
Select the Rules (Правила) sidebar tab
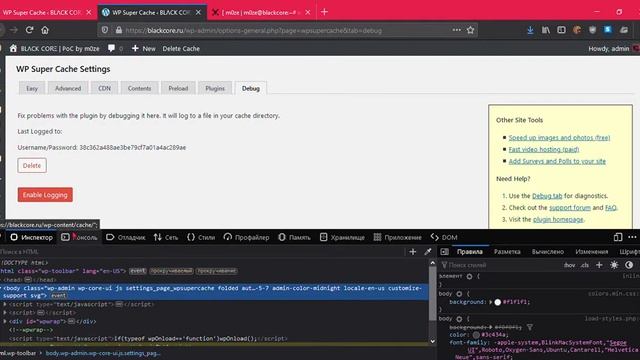(470, 252)
